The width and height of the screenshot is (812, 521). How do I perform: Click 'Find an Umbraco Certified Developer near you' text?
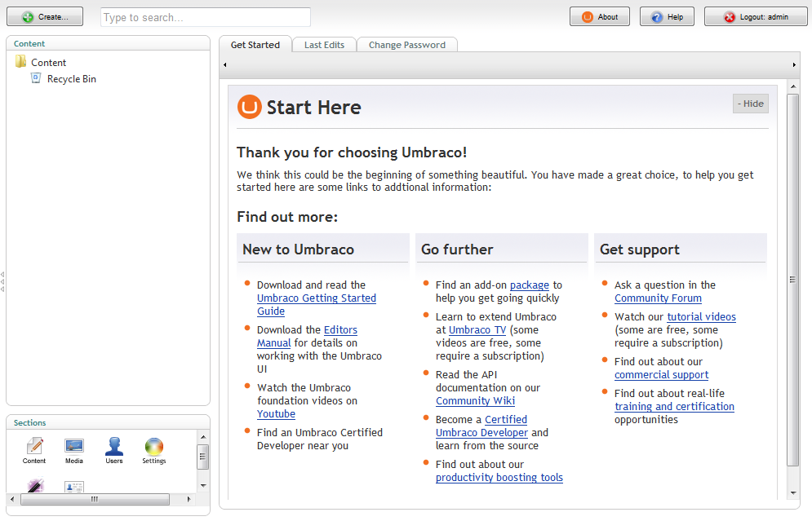320,439
